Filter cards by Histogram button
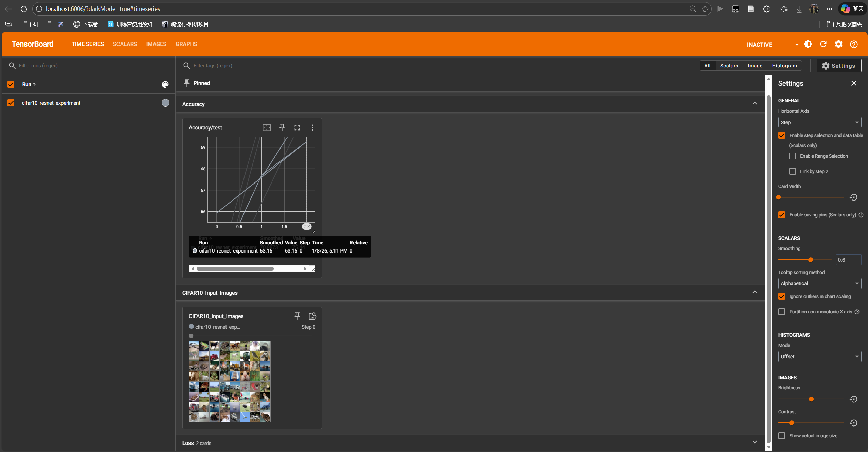The width and height of the screenshot is (868, 452). 784,66
